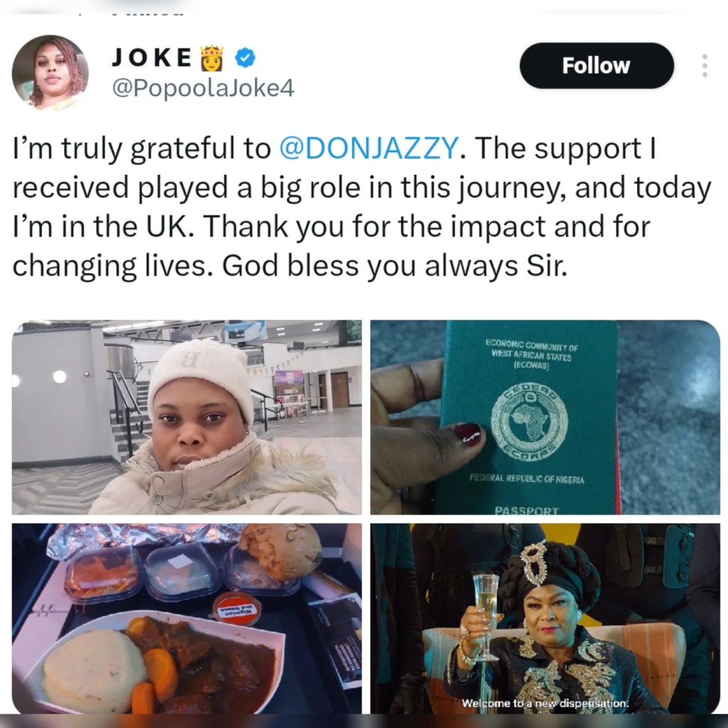
Task: Click the PASSPORT word on the cover
Action: coord(527,510)
